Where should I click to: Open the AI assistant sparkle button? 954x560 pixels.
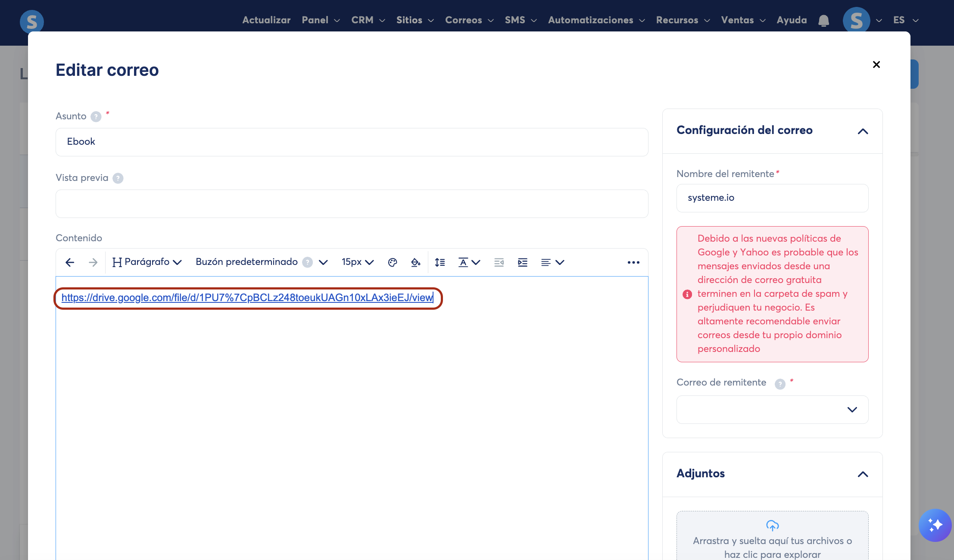935,525
